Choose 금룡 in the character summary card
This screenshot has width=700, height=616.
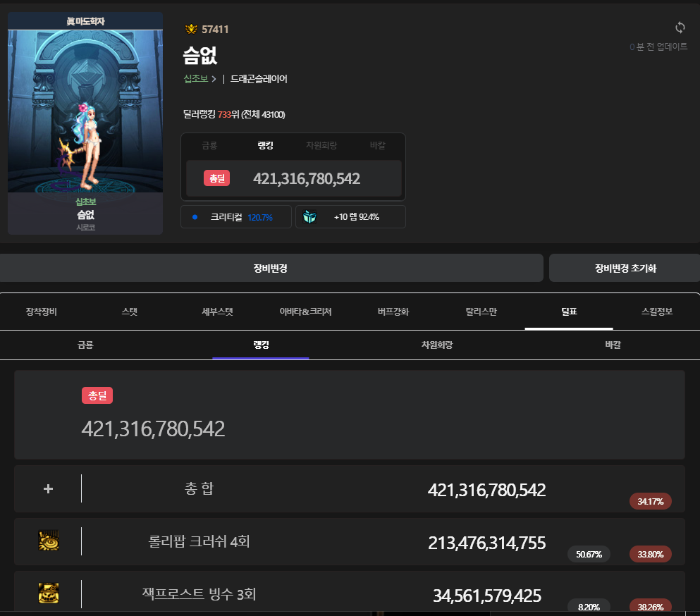(x=209, y=145)
